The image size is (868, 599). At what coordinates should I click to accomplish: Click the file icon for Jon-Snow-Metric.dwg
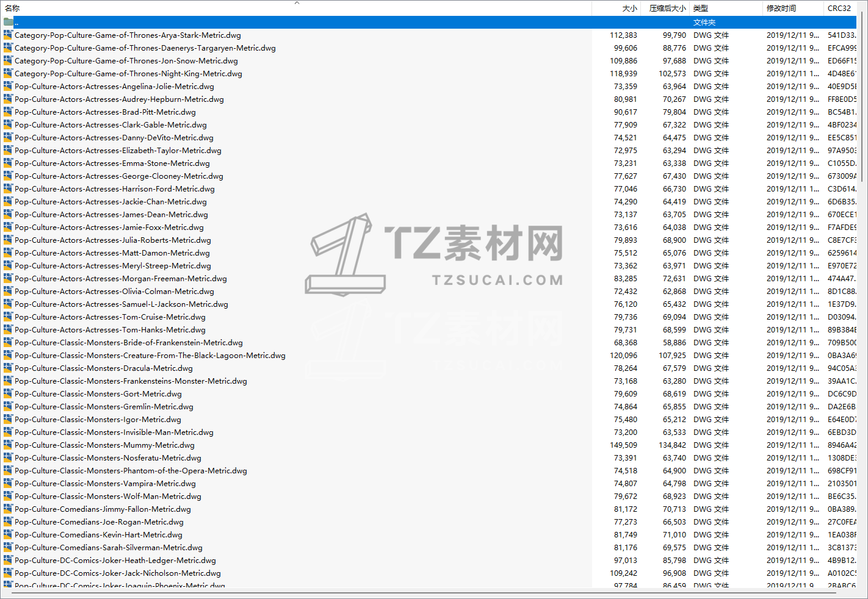8,61
